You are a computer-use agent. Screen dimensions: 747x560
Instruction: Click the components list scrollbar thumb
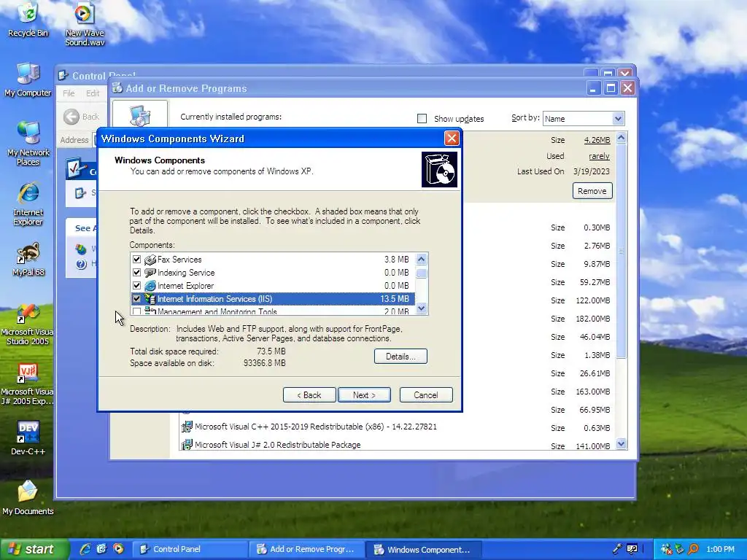point(421,273)
